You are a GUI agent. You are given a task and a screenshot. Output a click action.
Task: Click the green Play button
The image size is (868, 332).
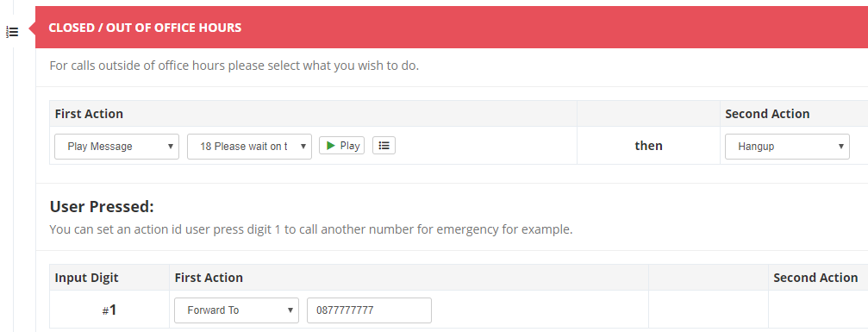coord(341,145)
